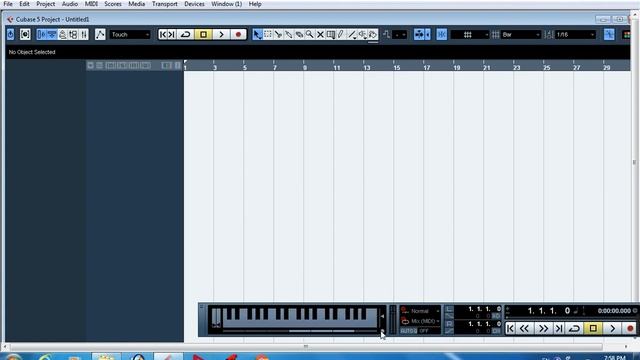Image resolution: width=640 pixels, height=360 pixels.
Task: Select the Range Selection tool
Action: [x=268, y=35]
